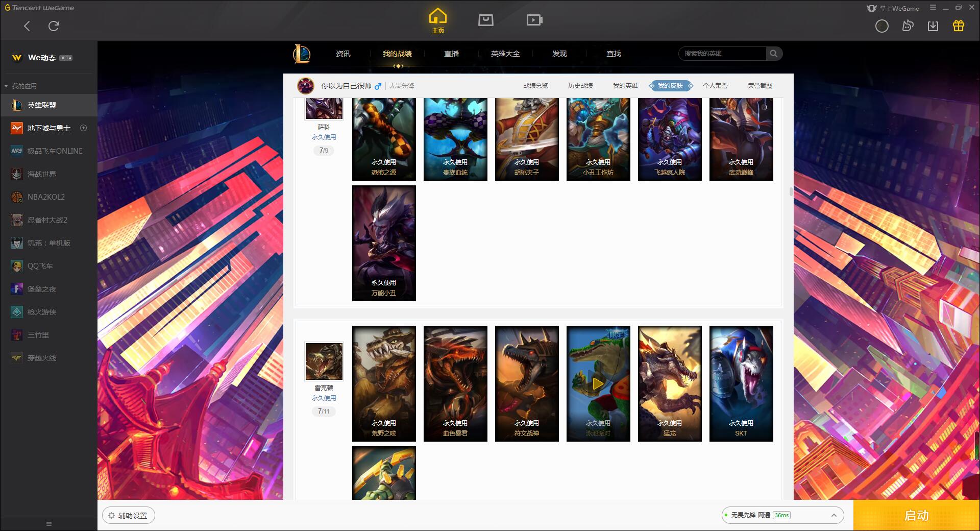The width and height of the screenshot is (980, 531).
Task: Open the 血色暴君 skin card
Action: tap(455, 383)
